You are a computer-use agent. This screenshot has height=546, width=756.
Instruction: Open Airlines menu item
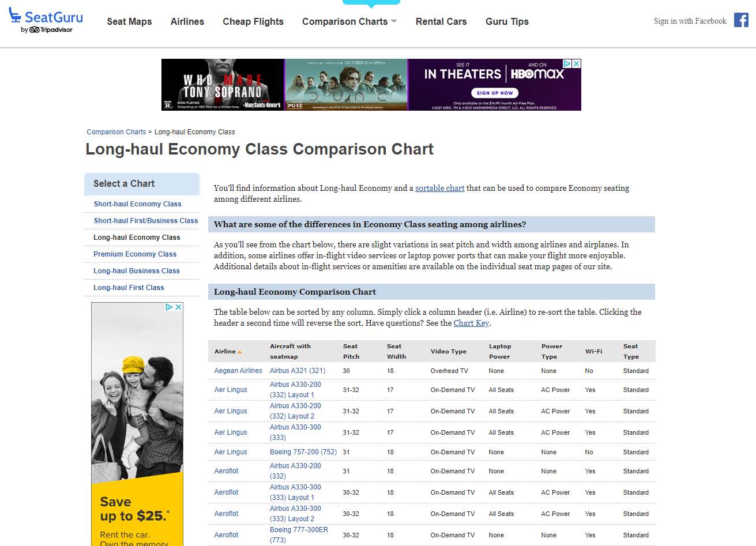tap(187, 21)
